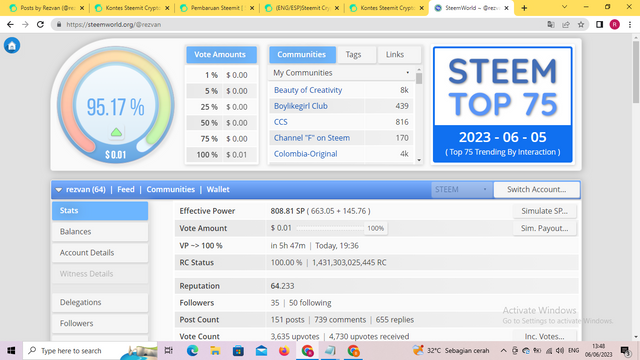The height and width of the screenshot is (360, 640).
Task: Open the notifications center icon
Action: click(625, 351)
